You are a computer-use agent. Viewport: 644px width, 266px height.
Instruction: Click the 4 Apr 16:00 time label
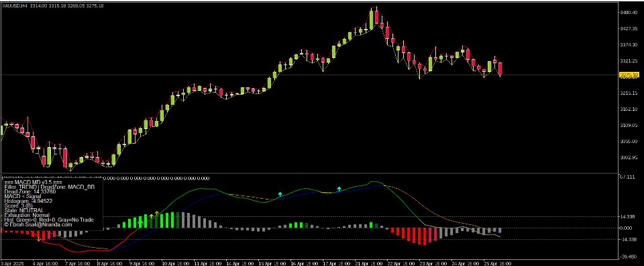click(x=44, y=263)
